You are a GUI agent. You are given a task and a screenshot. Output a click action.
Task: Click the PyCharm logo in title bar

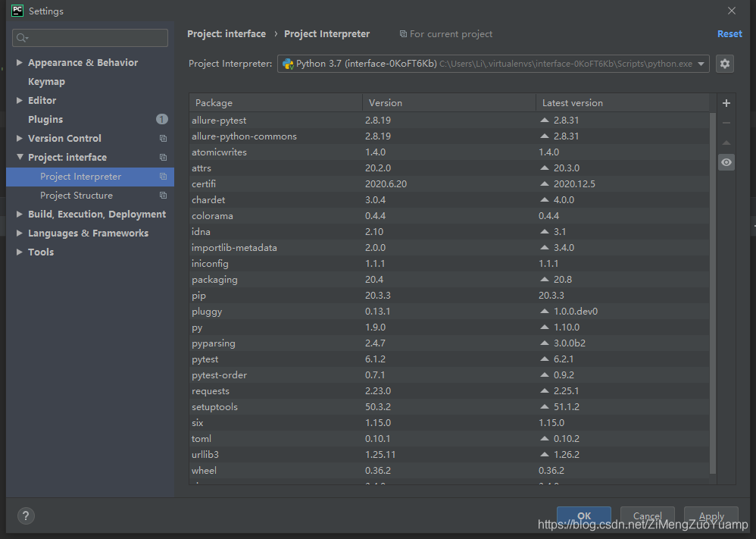(17, 11)
